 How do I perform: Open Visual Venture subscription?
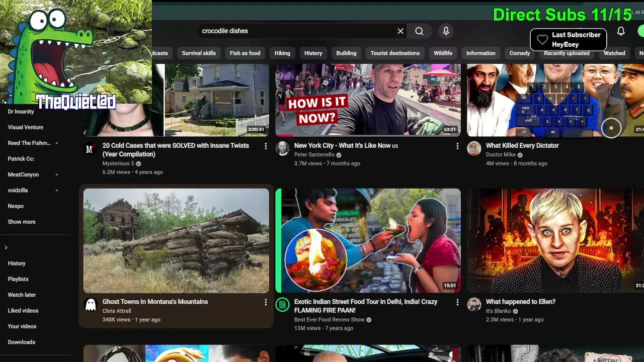(26, 127)
